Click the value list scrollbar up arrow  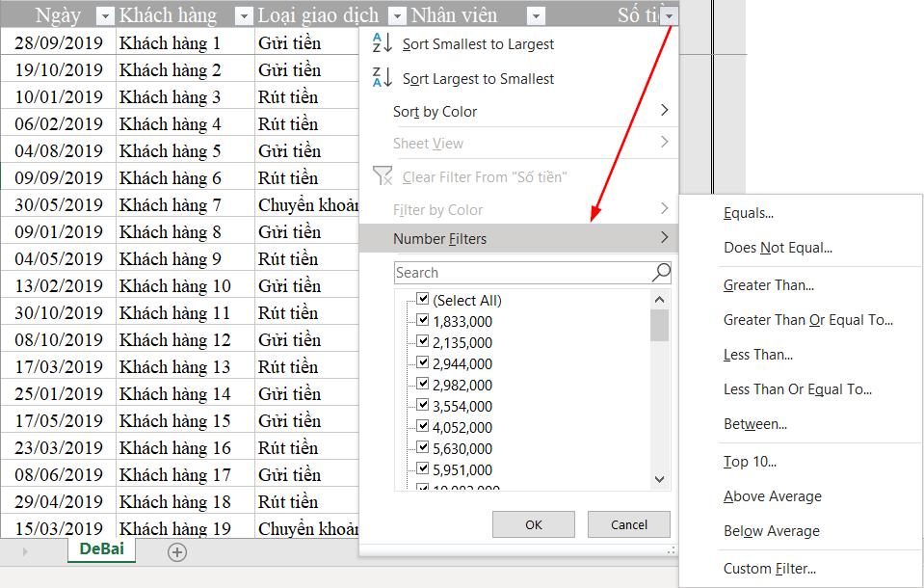click(x=659, y=300)
